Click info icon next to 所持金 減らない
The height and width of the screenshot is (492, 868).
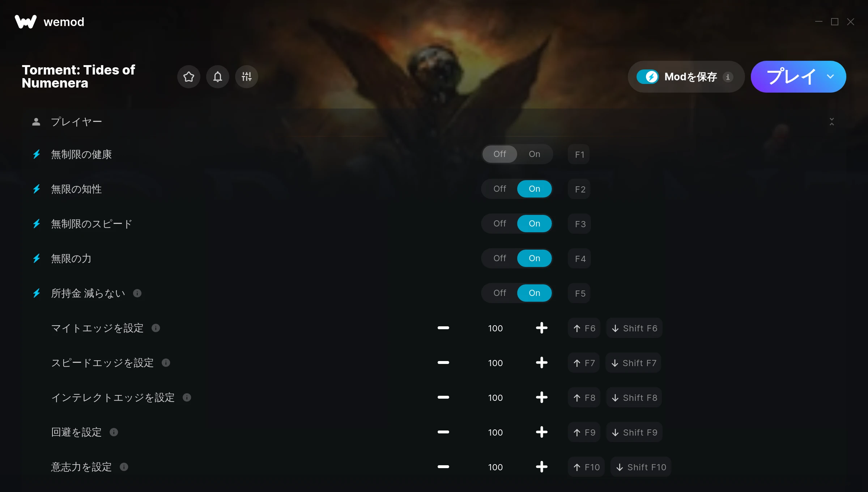[x=137, y=293]
